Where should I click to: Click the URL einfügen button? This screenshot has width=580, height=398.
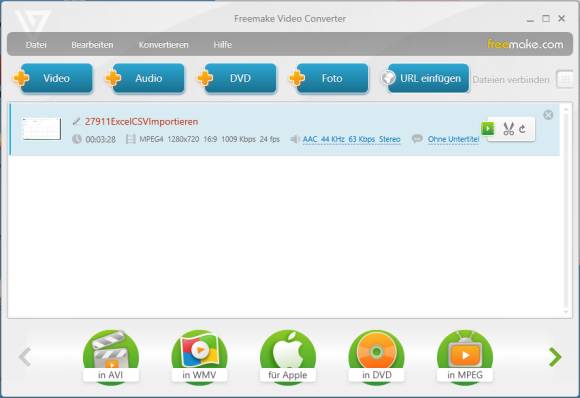(425, 78)
